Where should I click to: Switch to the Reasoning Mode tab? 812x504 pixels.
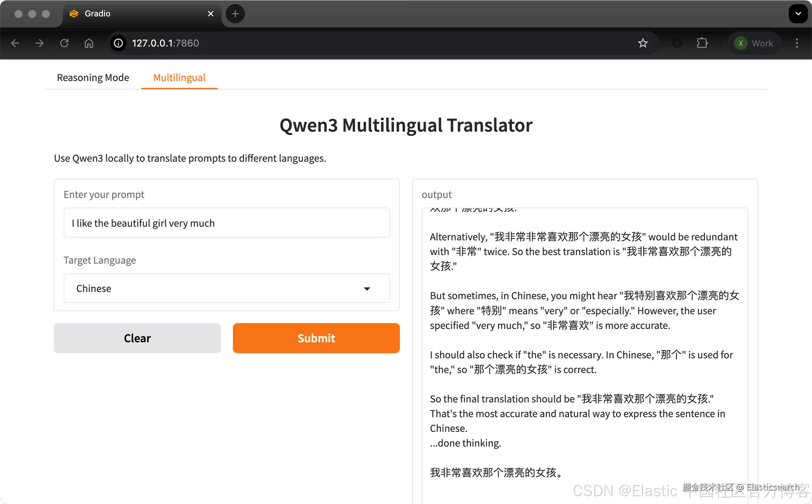point(93,78)
